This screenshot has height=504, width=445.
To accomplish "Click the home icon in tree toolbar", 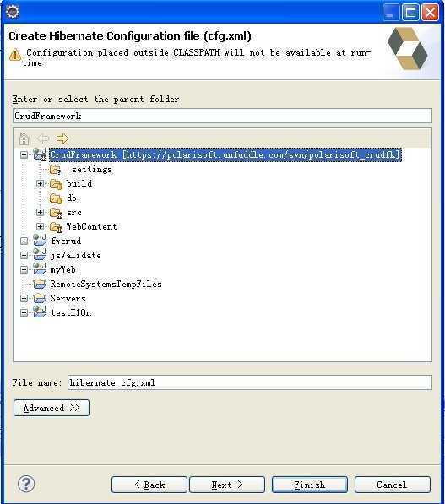I will tap(24, 138).
